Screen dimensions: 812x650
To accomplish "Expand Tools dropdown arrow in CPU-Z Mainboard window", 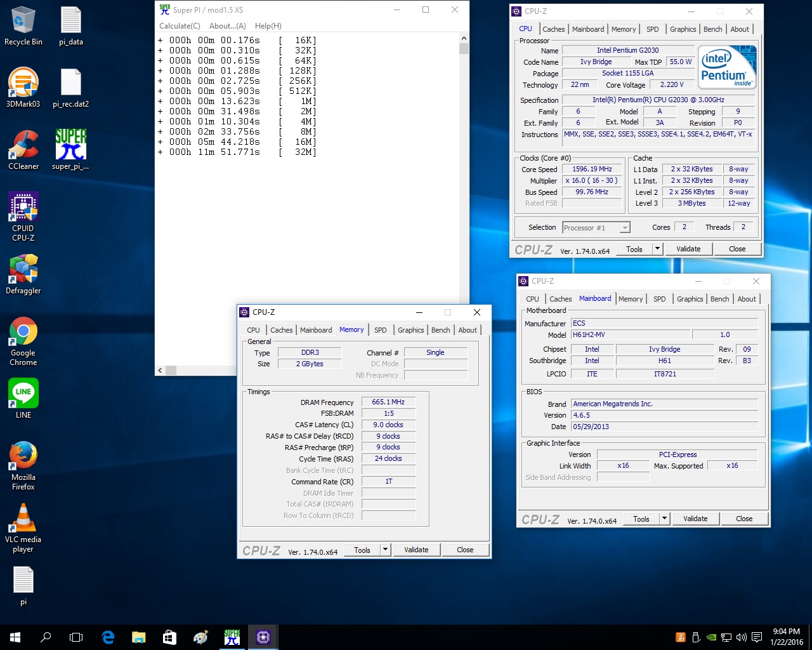I will [664, 519].
